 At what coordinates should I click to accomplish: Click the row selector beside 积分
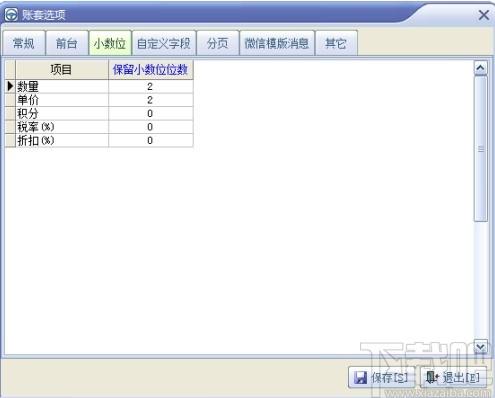click(10, 114)
